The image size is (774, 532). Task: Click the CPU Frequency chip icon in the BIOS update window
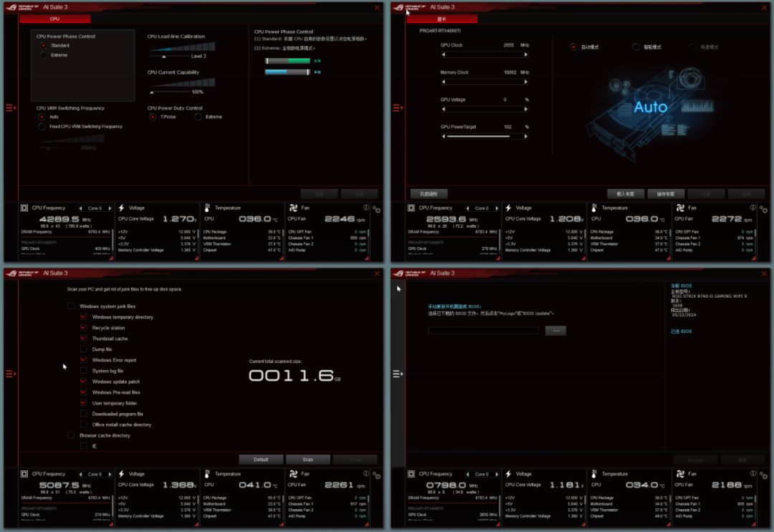pyautogui.click(x=411, y=474)
